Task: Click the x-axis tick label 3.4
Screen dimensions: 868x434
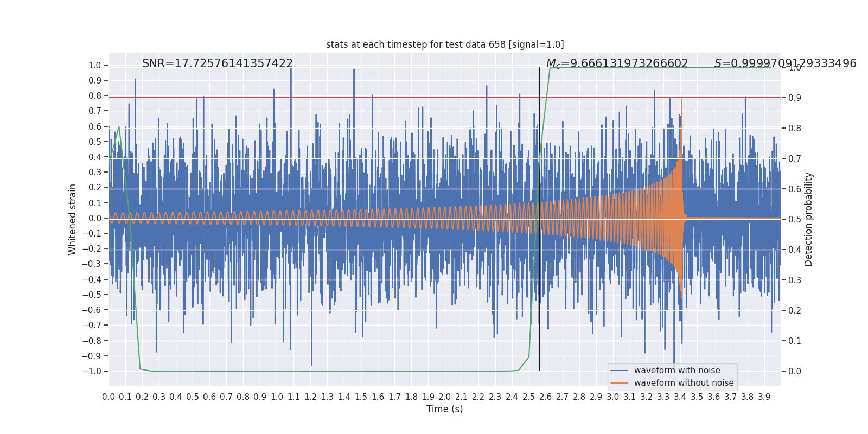Action: point(680,397)
